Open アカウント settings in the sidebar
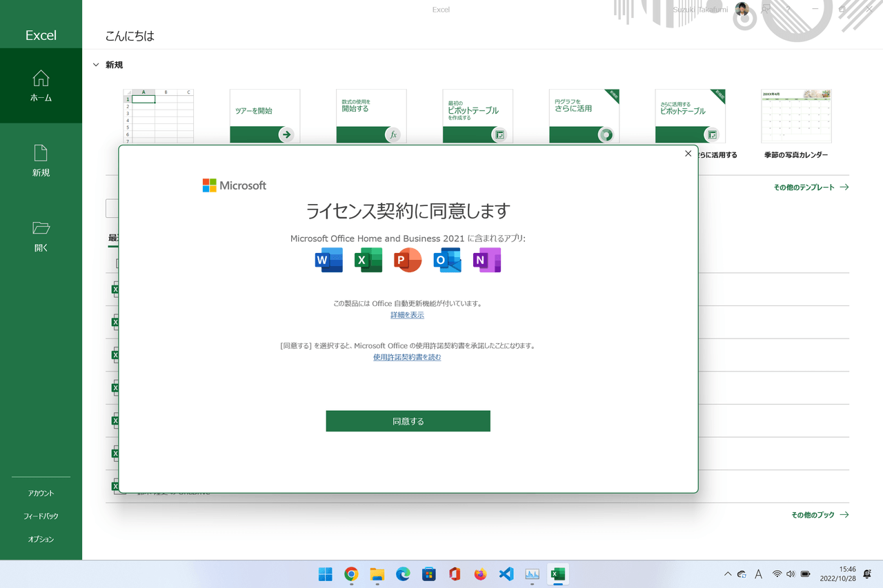Viewport: 883px width, 588px height. (41, 494)
